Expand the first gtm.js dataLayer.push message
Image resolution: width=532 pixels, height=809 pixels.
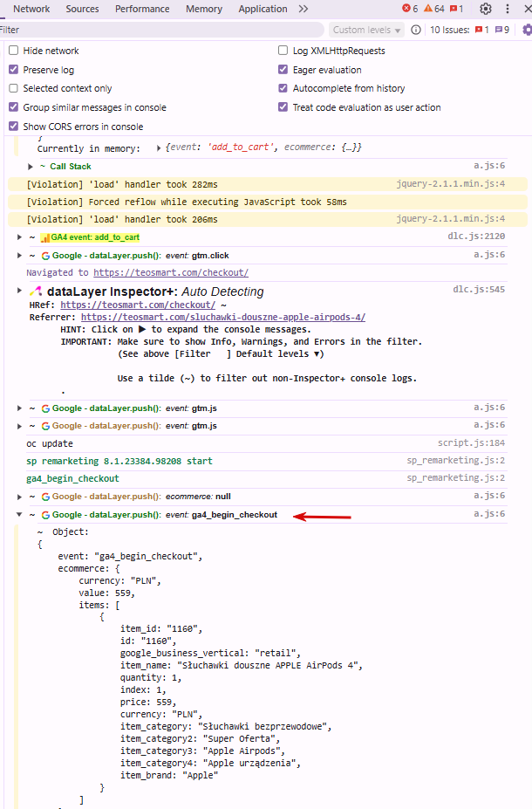19,408
